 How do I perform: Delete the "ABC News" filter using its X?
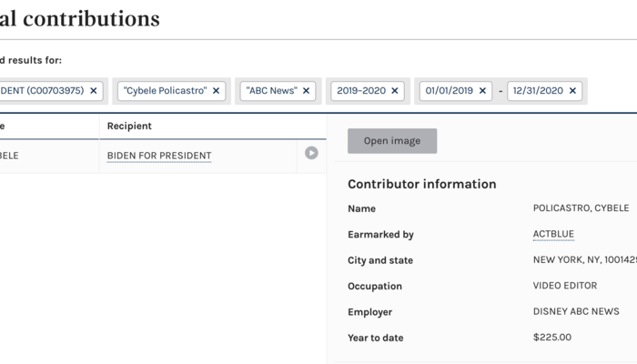click(307, 91)
